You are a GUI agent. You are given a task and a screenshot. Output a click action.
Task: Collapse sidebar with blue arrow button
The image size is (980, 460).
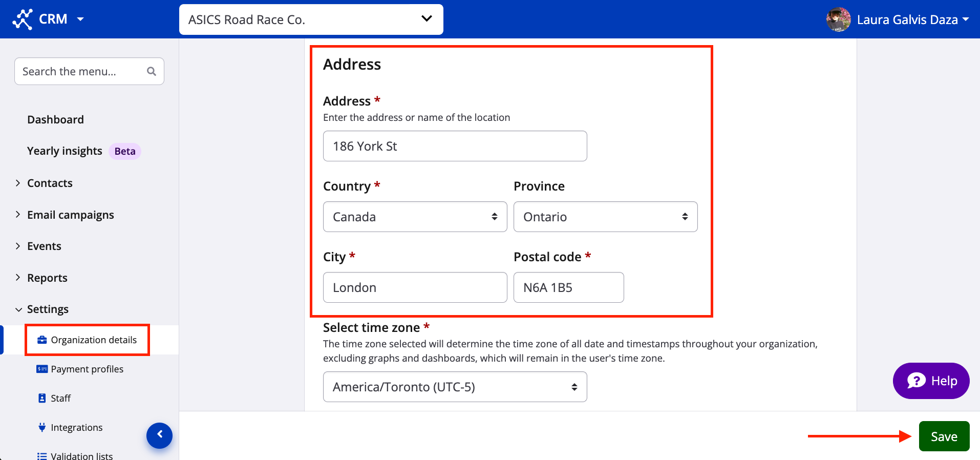point(159,435)
